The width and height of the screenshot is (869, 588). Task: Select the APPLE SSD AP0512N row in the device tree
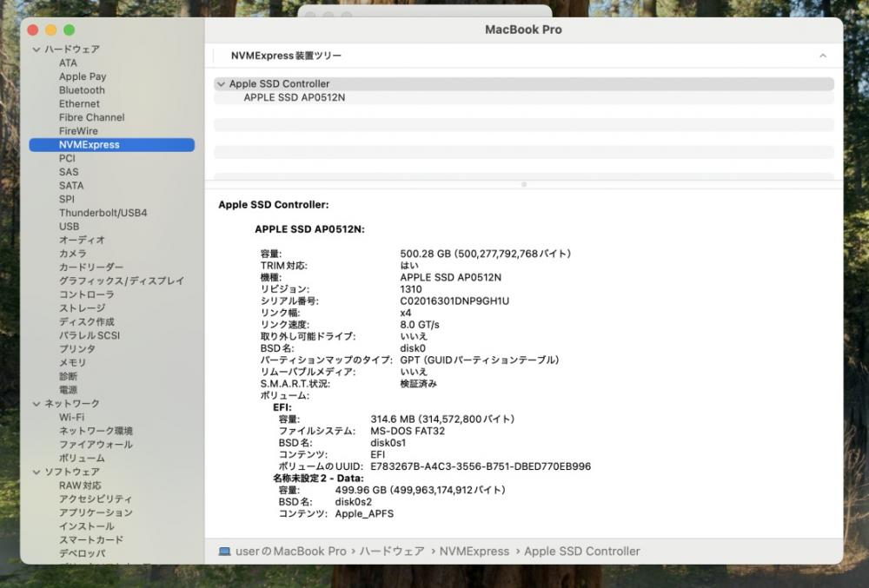point(524,97)
